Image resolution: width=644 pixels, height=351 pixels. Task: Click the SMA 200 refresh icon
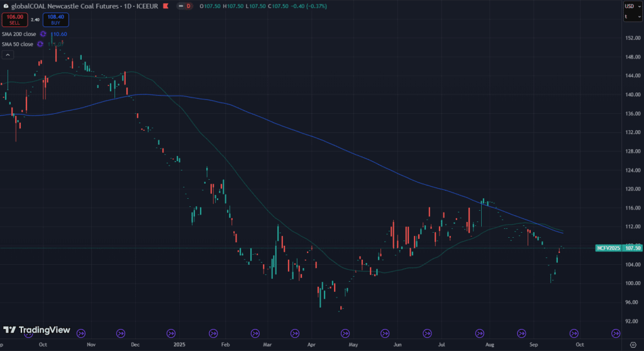pos(43,34)
